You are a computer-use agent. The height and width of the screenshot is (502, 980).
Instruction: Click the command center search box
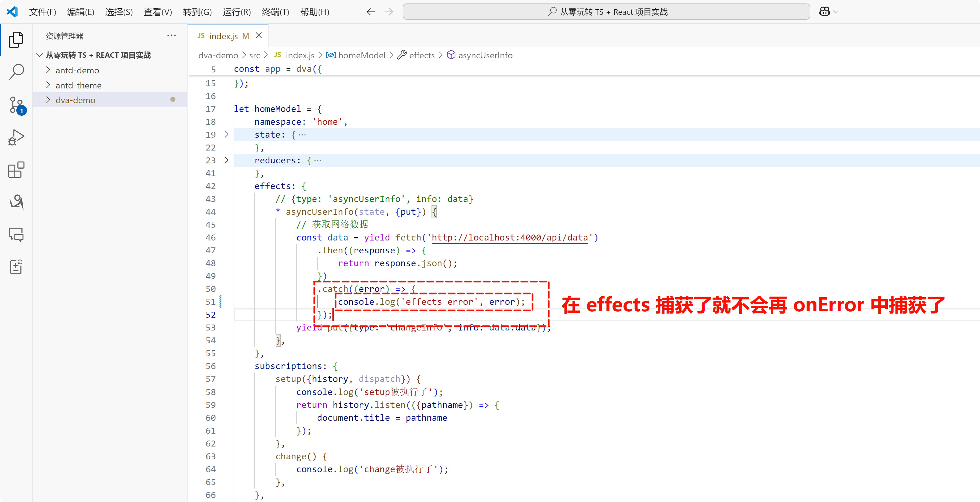[606, 12]
